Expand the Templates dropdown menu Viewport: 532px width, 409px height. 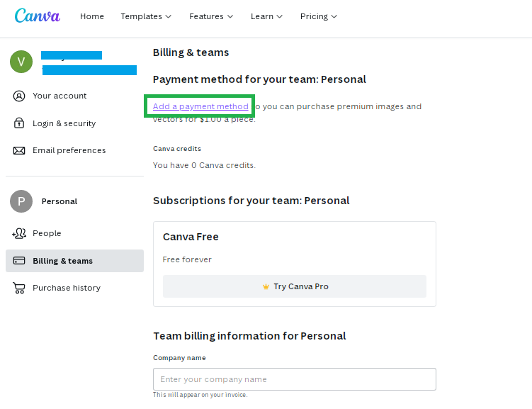pos(146,16)
